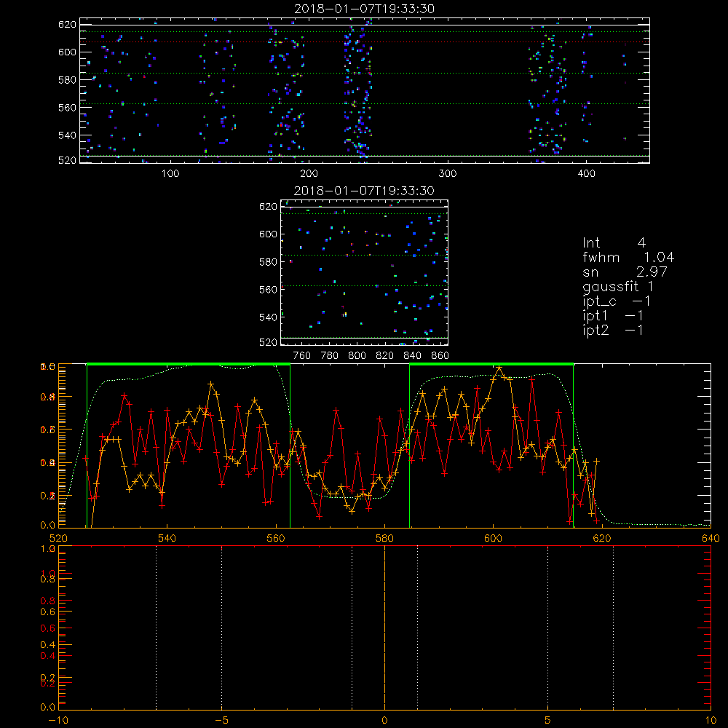Click x-axis label 640 on the profile plot

click(x=711, y=539)
